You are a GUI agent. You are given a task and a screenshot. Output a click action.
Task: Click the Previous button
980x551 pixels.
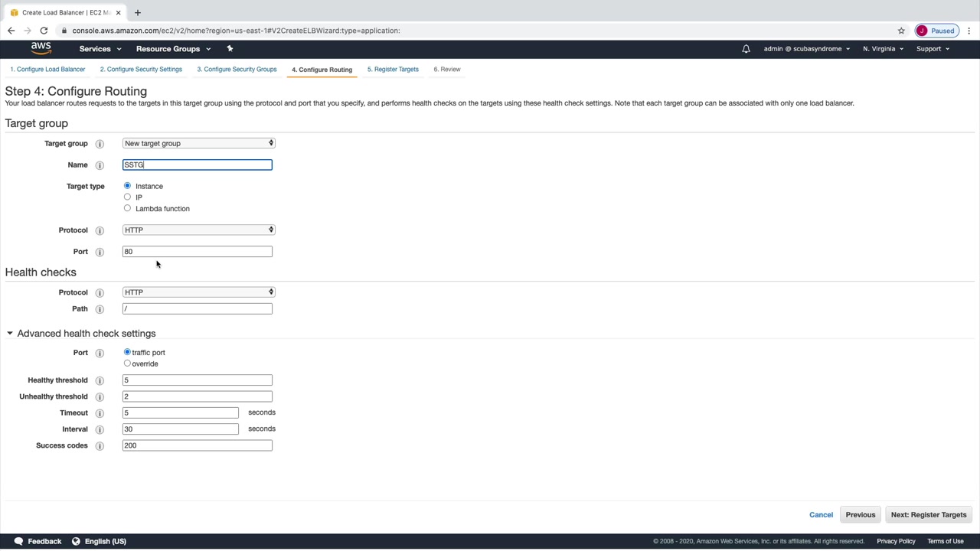861,515
